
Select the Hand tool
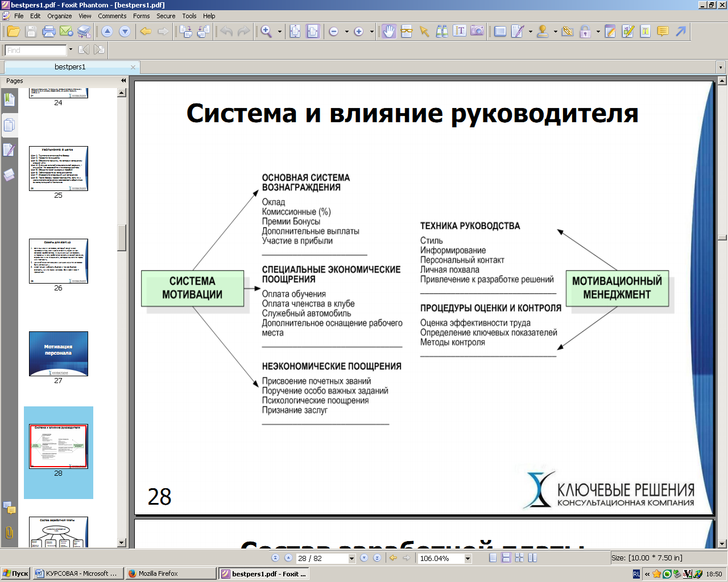tap(389, 32)
